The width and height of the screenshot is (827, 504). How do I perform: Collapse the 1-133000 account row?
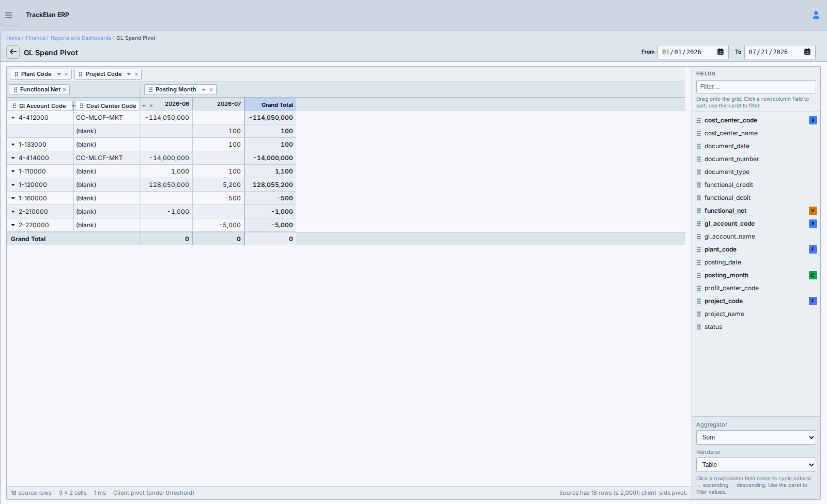coord(13,145)
